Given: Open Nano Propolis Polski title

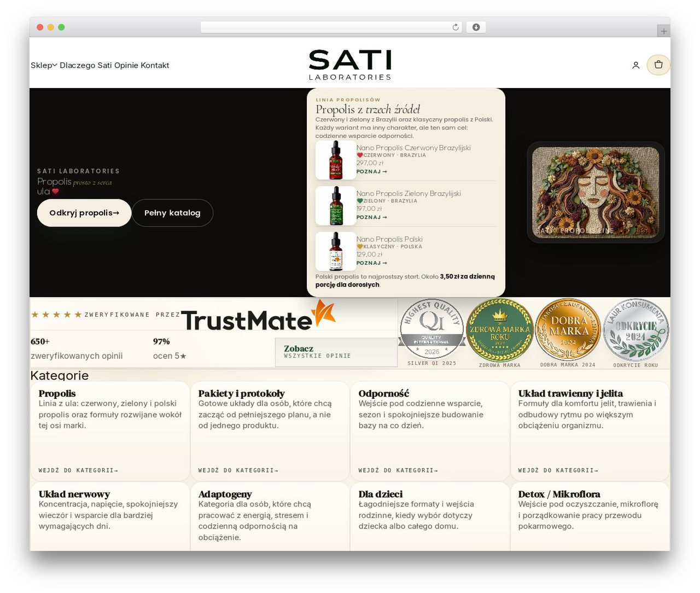Looking at the screenshot, I should point(389,239).
